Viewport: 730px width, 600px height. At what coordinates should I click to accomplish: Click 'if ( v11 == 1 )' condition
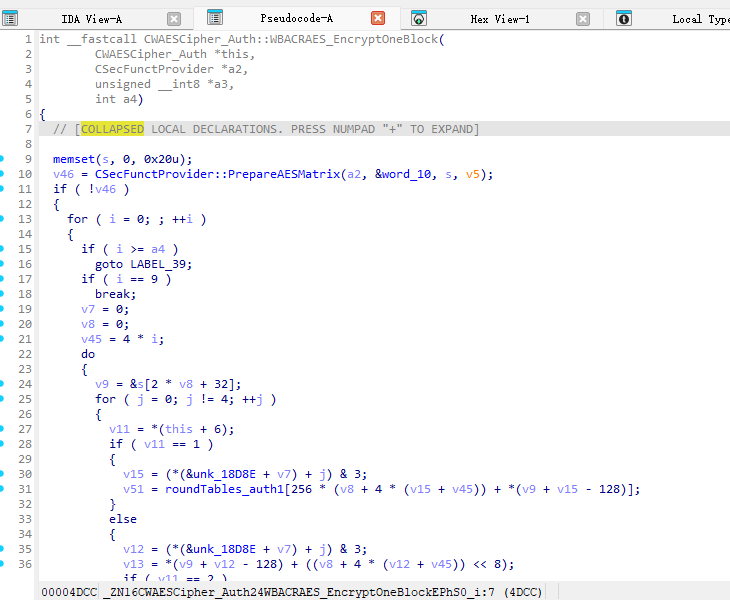coord(161,444)
